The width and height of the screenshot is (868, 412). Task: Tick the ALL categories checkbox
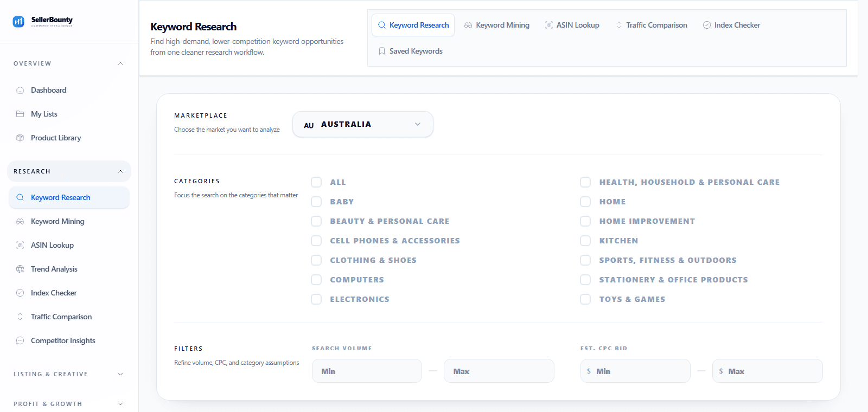click(x=316, y=182)
